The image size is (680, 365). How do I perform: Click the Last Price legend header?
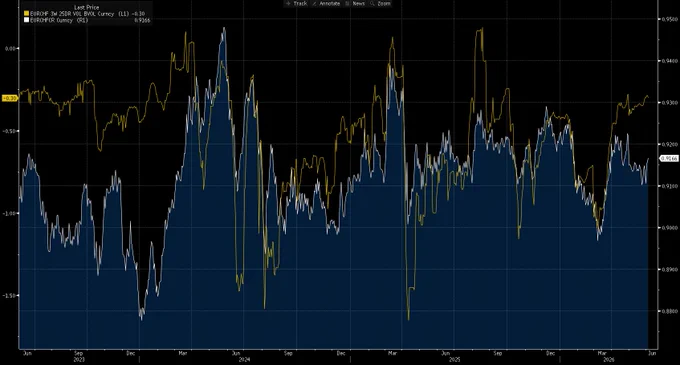pos(86,7)
